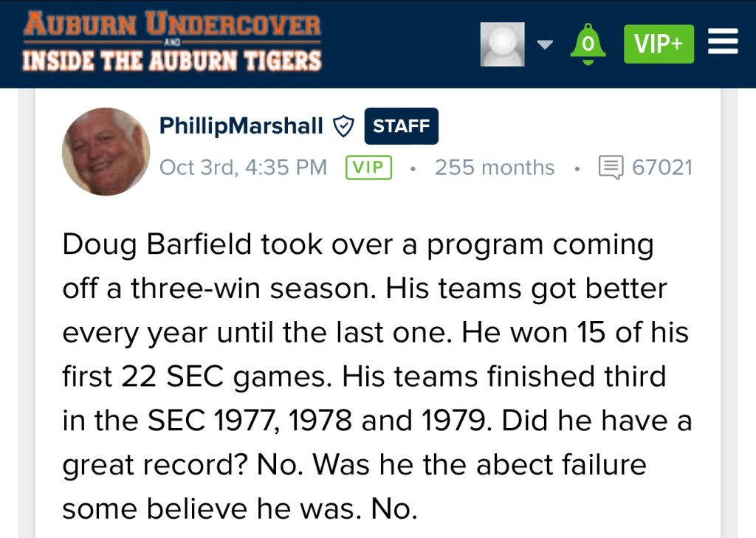
Task: Open the PhillipMarshall username link
Action: pyautogui.click(x=241, y=126)
